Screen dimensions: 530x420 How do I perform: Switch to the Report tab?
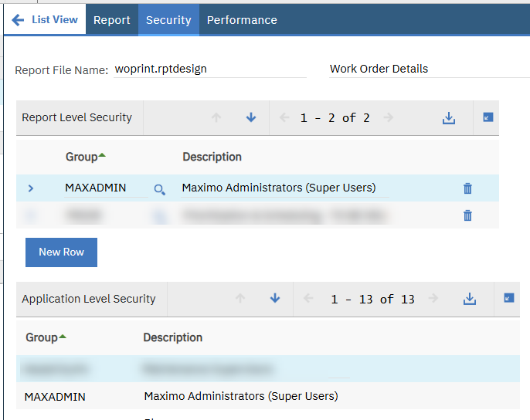112,20
